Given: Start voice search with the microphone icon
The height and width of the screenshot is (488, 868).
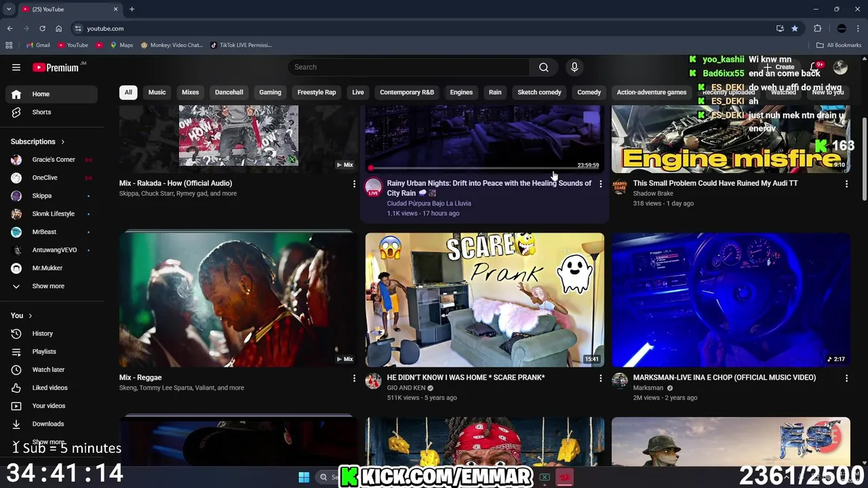Looking at the screenshot, I should point(574,67).
